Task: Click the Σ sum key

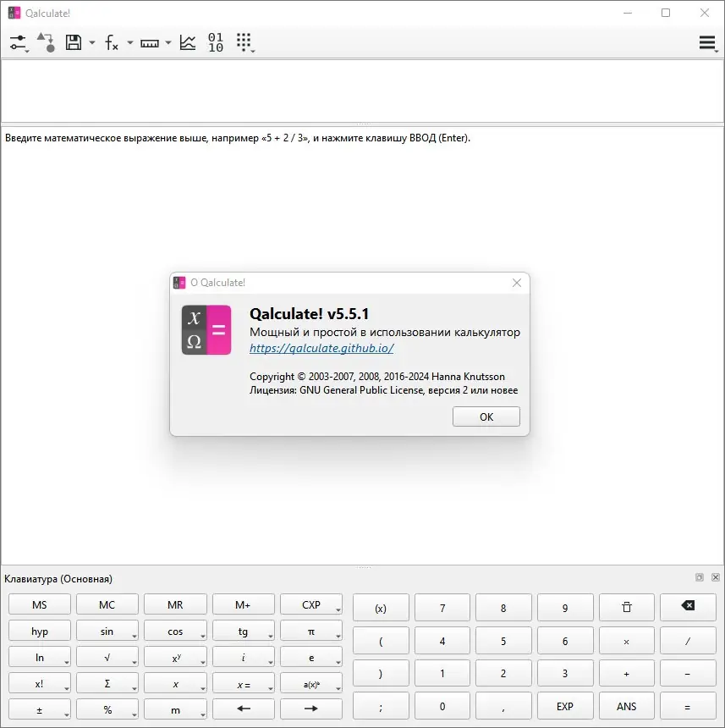Action: [107, 683]
